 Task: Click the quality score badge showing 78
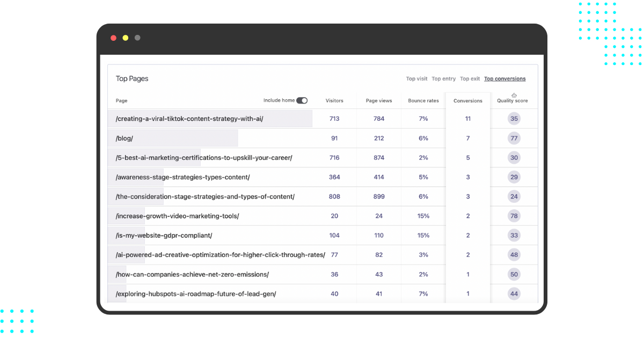tap(514, 216)
